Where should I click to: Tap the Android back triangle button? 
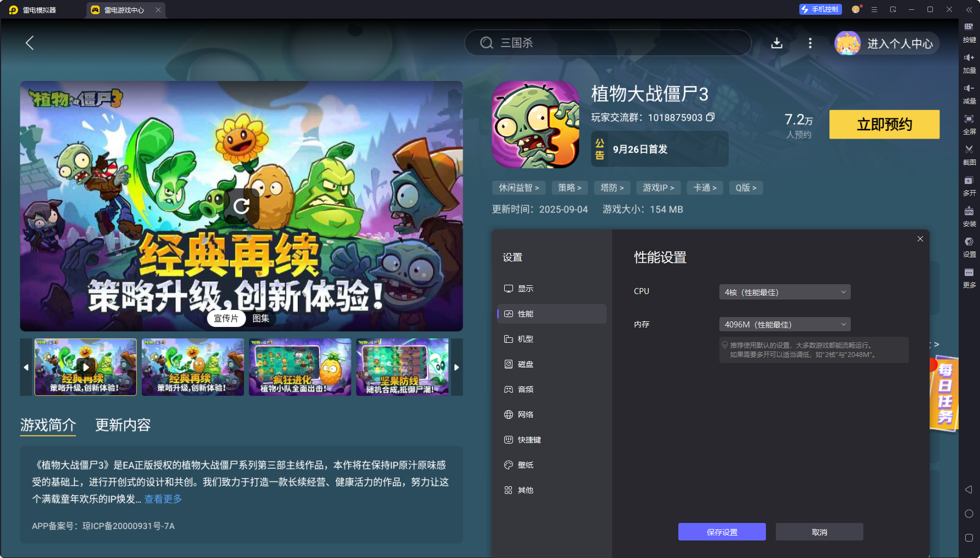point(969,490)
